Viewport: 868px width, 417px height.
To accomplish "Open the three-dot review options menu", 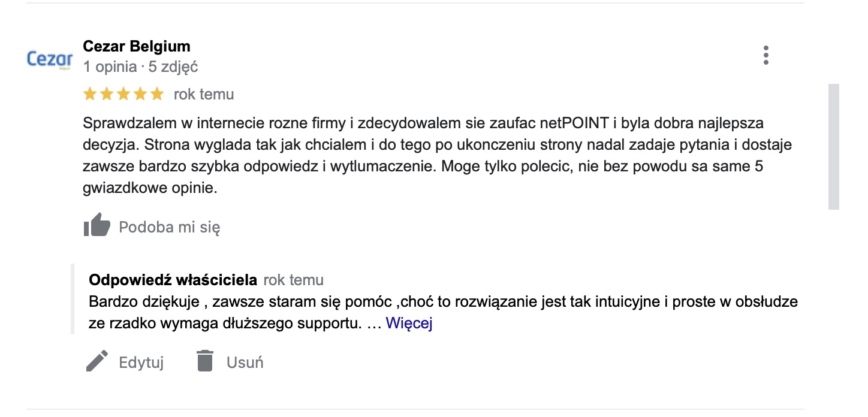I will (765, 55).
